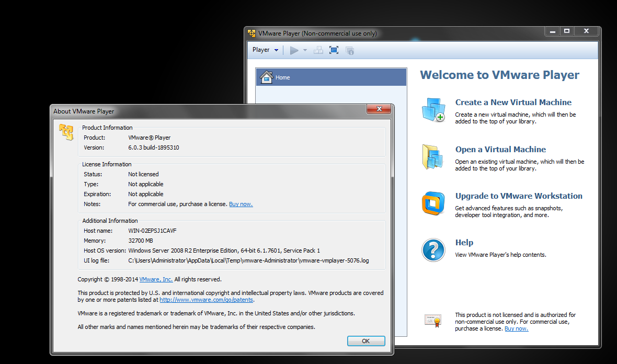Click the memory value 32700 MB
Viewport: 617px width, 364px height.
[141, 241]
